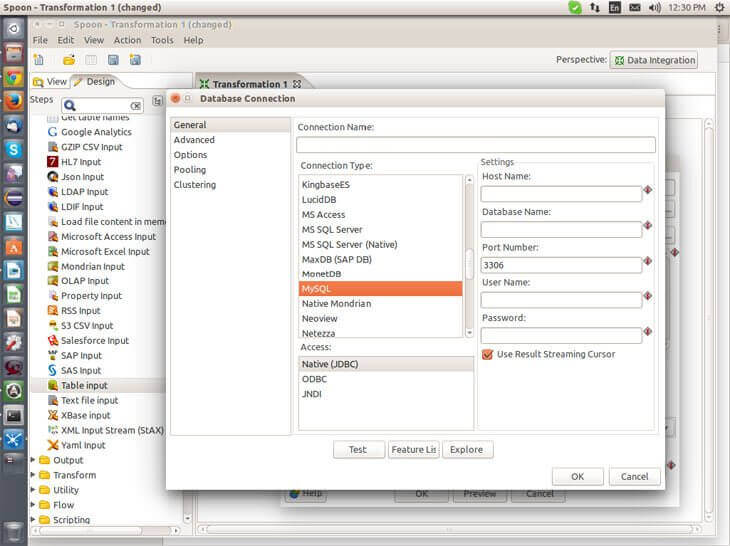
Task: Open Skype from the Ubuntu launcher
Action: tap(14, 149)
